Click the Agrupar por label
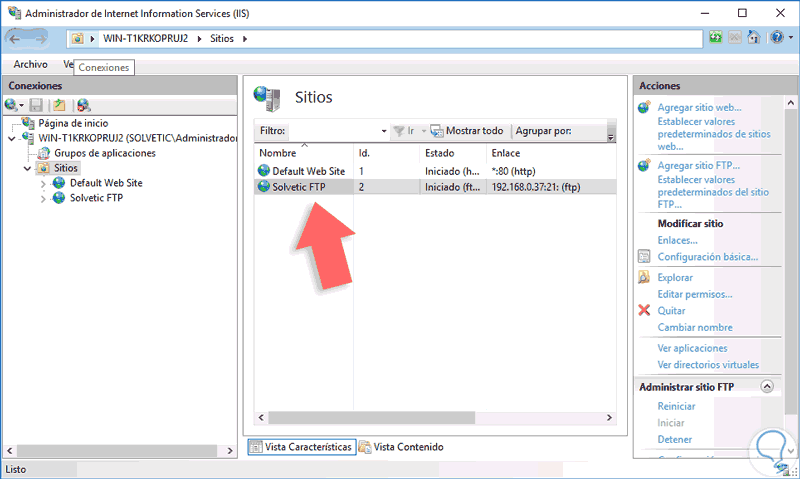 click(x=543, y=131)
